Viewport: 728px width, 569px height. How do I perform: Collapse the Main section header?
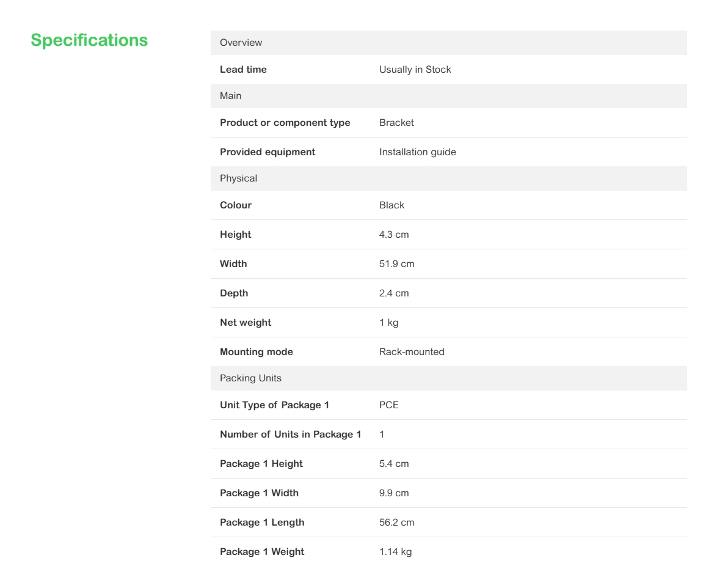click(230, 96)
